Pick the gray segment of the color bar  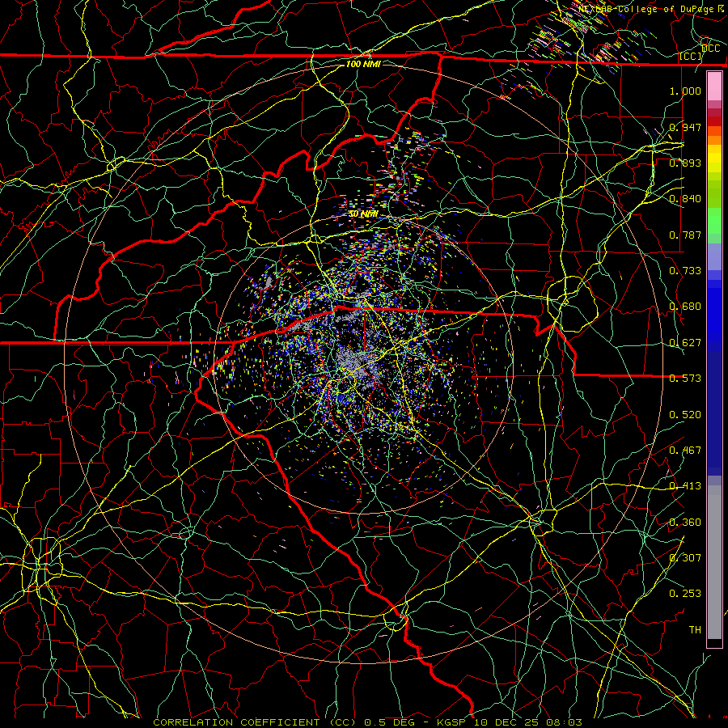pos(714,562)
